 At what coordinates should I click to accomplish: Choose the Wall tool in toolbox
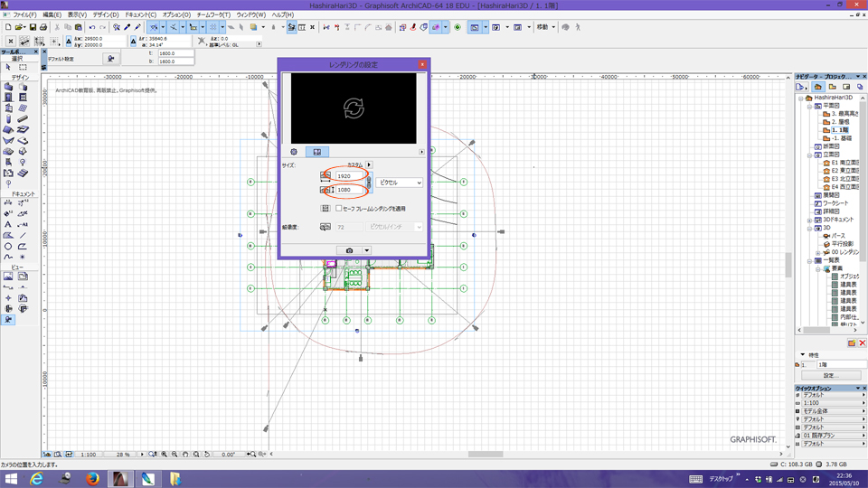pyautogui.click(x=8, y=87)
